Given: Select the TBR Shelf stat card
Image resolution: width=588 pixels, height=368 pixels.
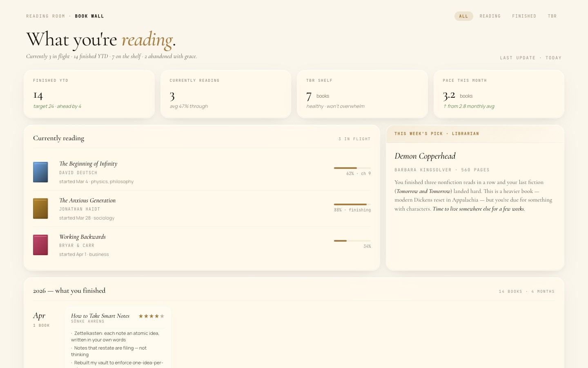Looking at the screenshot, I should click(362, 94).
